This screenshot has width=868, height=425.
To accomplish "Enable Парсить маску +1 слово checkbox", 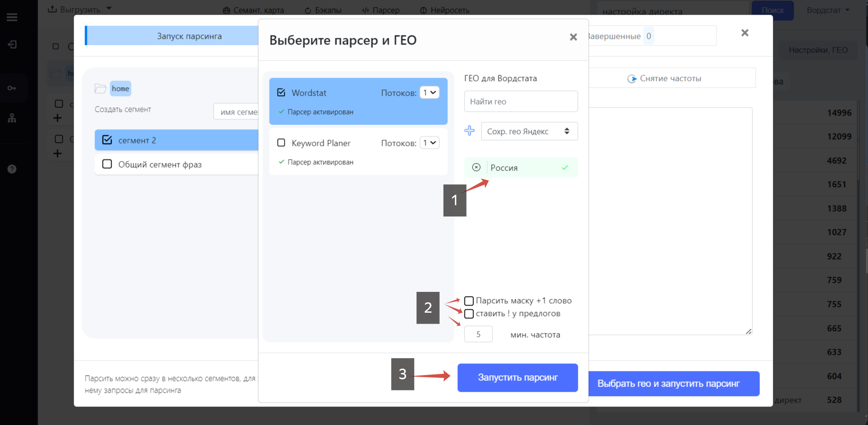I will [469, 301].
